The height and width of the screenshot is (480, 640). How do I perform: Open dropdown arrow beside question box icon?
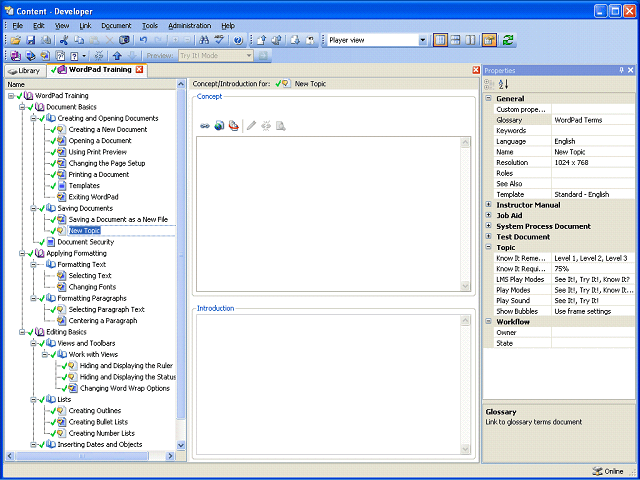pyautogui.click(x=84, y=56)
